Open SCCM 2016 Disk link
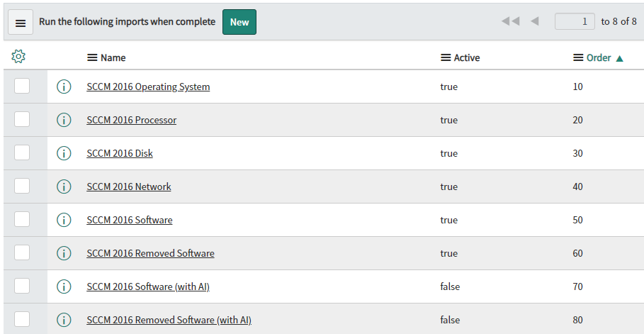644x334 pixels. tap(120, 153)
